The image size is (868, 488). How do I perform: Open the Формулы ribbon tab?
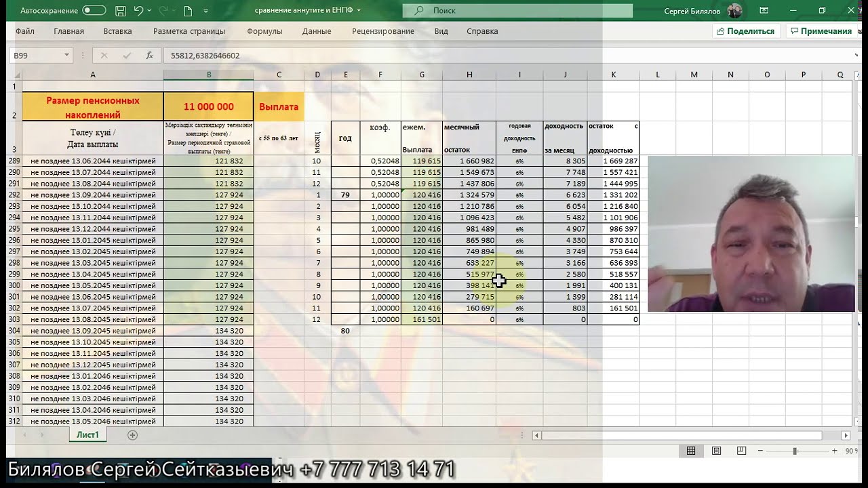(x=264, y=31)
